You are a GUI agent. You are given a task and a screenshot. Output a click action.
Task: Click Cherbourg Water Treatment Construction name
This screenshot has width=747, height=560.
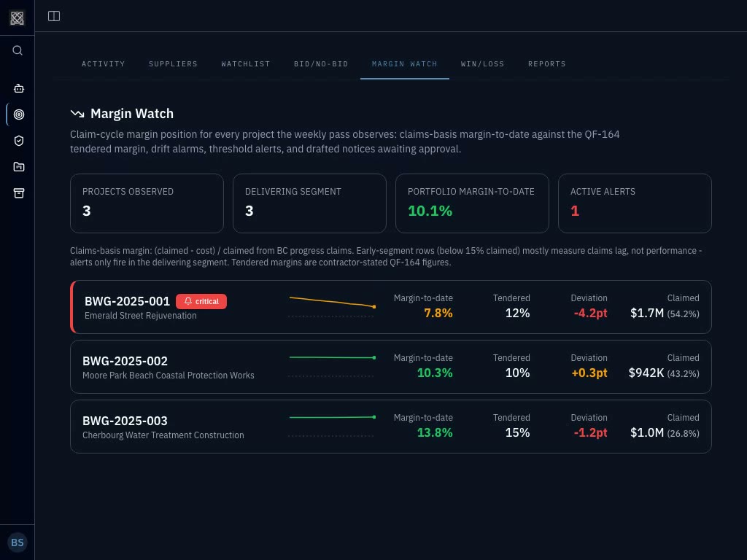click(163, 435)
